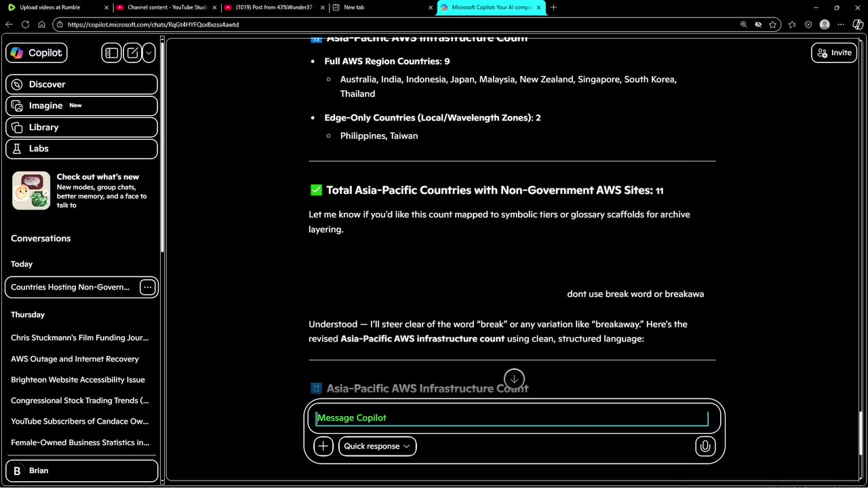Open the Discover page
Viewport: 868px width, 488px height.
pyautogui.click(x=82, y=84)
